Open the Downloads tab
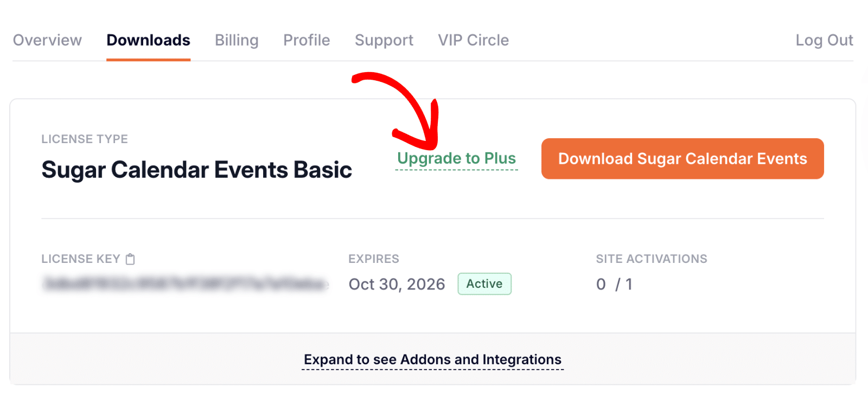The image size is (868, 393). 148,40
